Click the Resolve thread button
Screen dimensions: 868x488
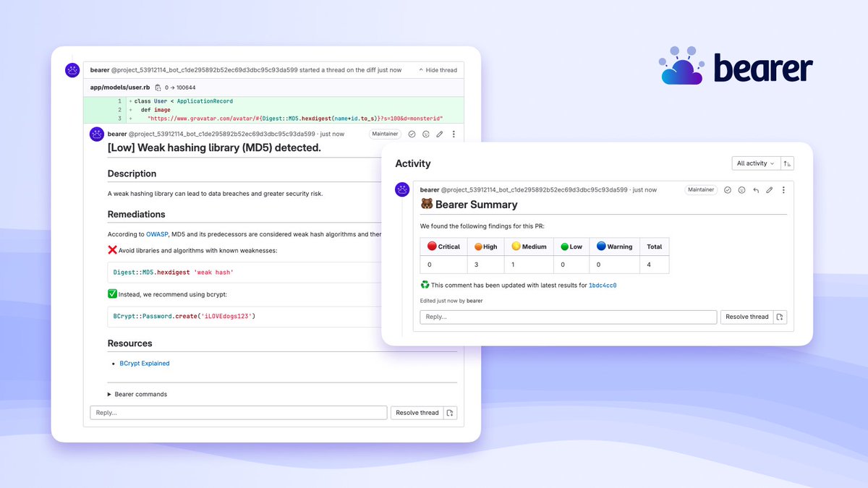(x=417, y=412)
